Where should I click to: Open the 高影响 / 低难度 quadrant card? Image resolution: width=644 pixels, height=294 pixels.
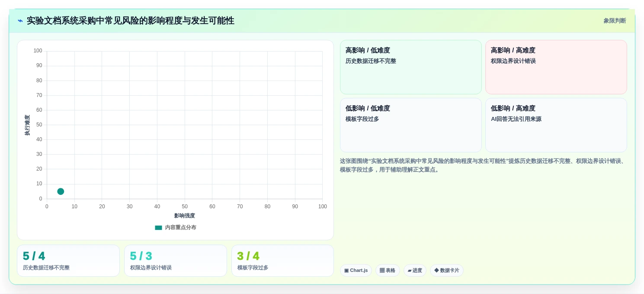pos(411,67)
